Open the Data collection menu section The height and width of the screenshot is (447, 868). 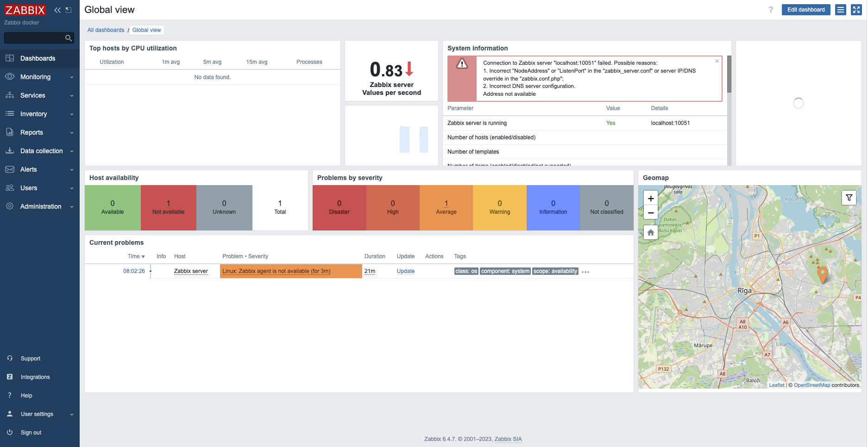click(40, 151)
